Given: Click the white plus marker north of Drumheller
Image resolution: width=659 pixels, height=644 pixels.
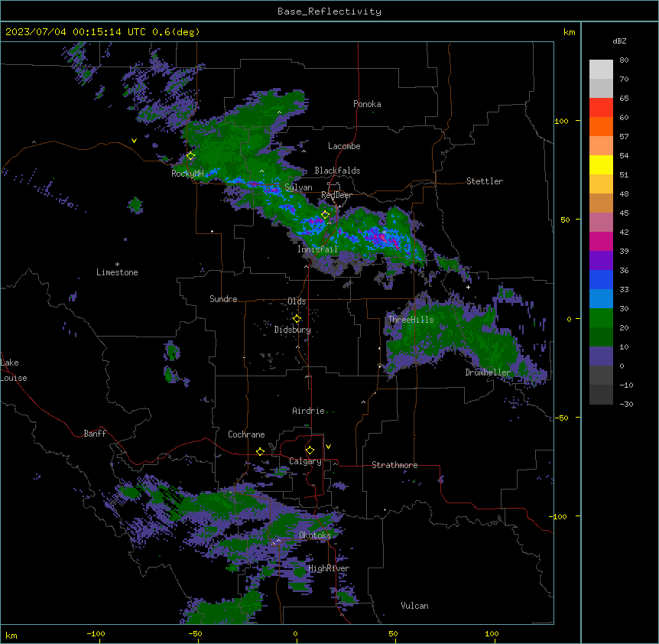Looking at the screenshot, I should pyautogui.click(x=468, y=287).
